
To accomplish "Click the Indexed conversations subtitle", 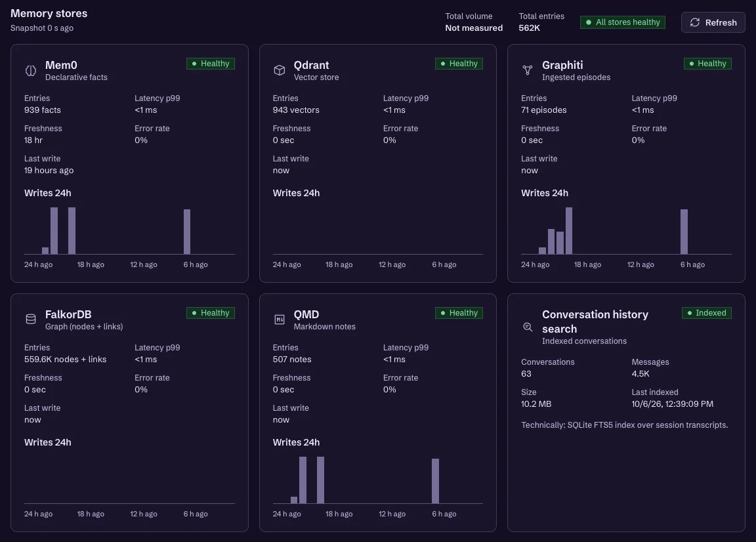I will 584,341.
